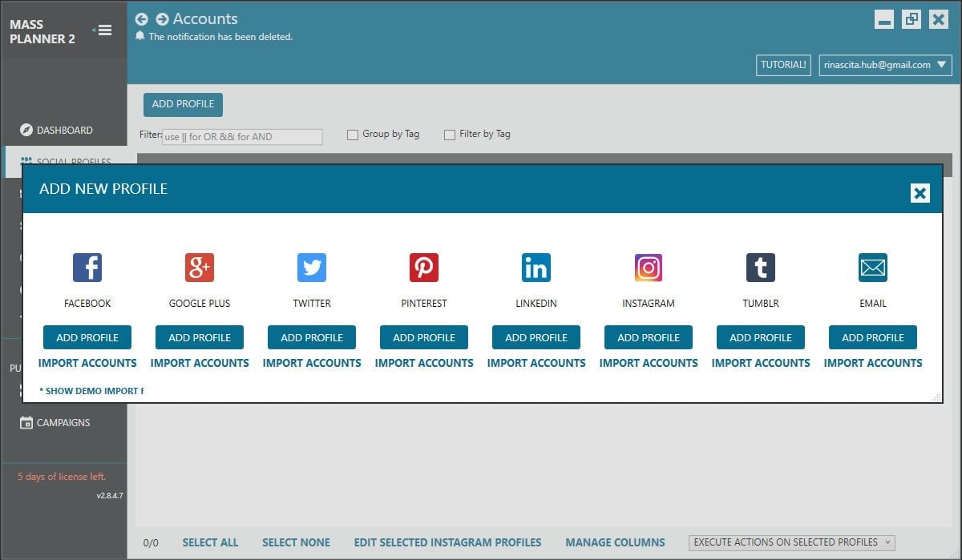Import accounts for Tumblr

pyautogui.click(x=761, y=363)
